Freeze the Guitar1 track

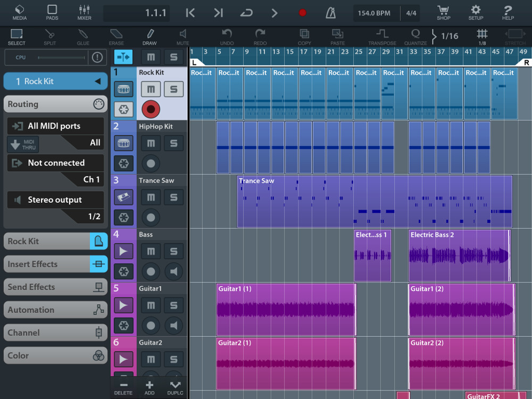[123, 326]
